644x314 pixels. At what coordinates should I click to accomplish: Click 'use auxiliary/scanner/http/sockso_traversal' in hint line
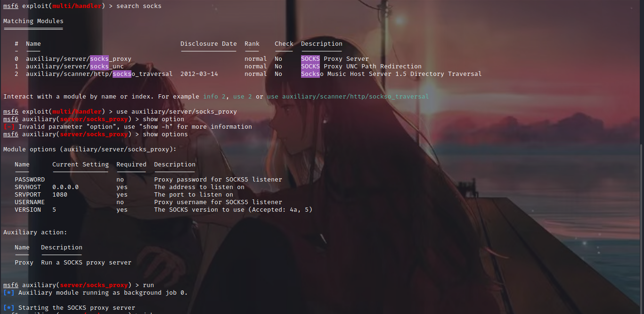[348, 97]
